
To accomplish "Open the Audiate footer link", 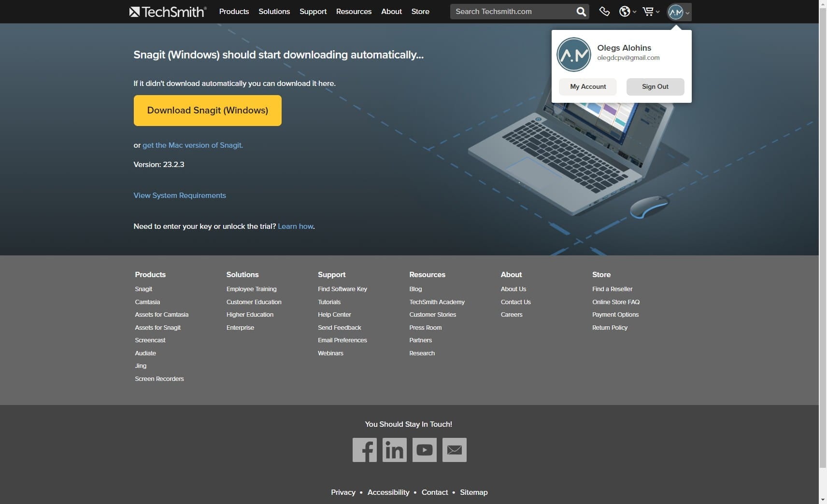I will point(145,353).
